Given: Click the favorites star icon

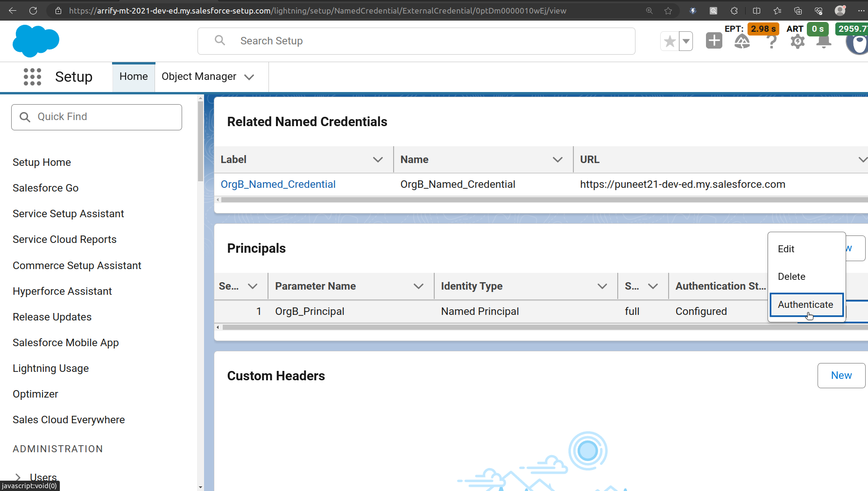Looking at the screenshot, I should coord(670,41).
